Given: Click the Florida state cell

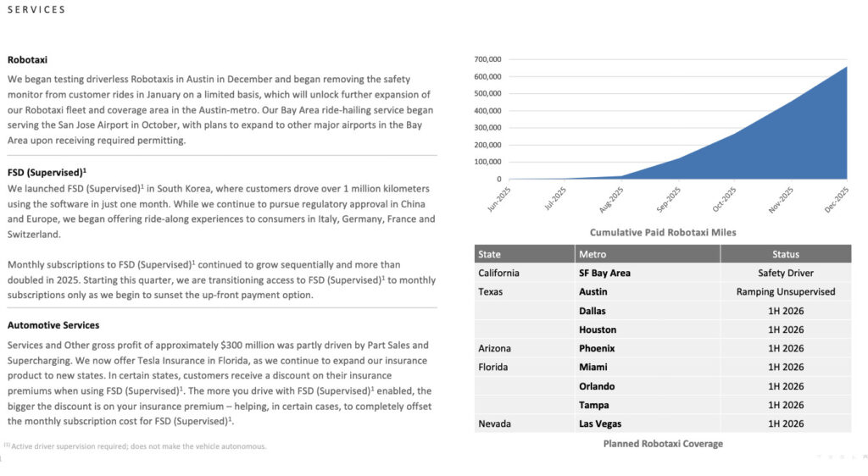Looking at the screenshot, I should [492, 368].
